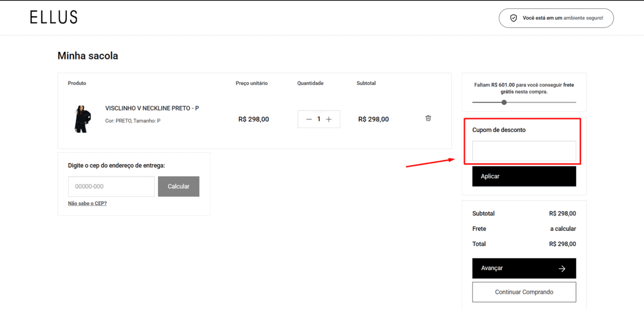The width and height of the screenshot is (644, 309).
Task: Click the ELLUS logo
Action: pyautogui.click(x=53, y=17)
